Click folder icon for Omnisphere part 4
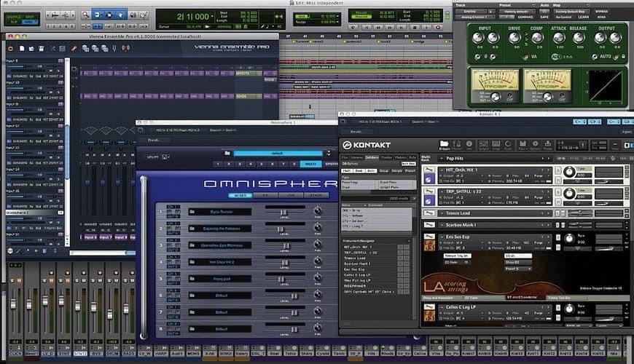 coord(192,262)
